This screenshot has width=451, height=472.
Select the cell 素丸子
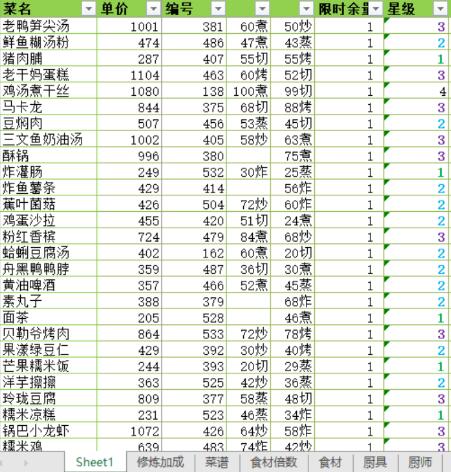[48, 302]
